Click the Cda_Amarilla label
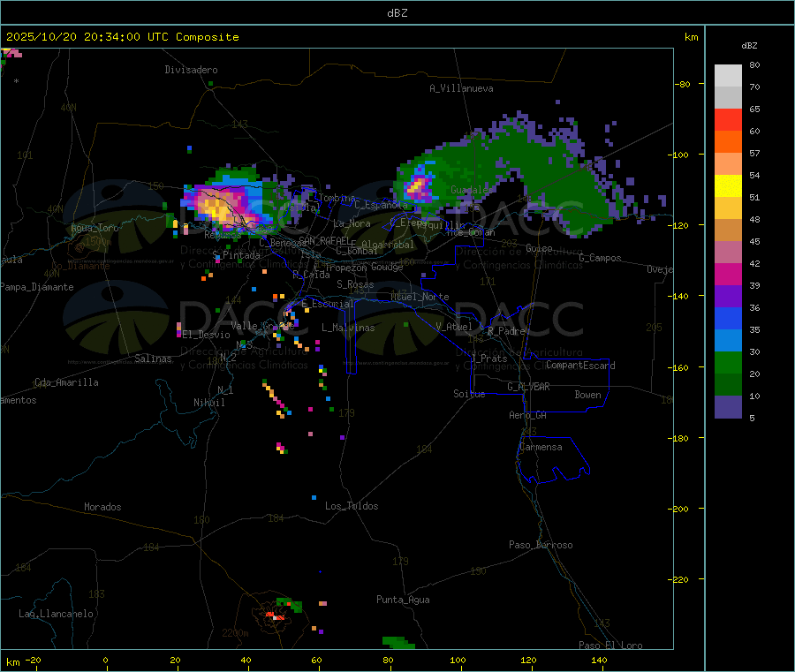 coord(66,382)
